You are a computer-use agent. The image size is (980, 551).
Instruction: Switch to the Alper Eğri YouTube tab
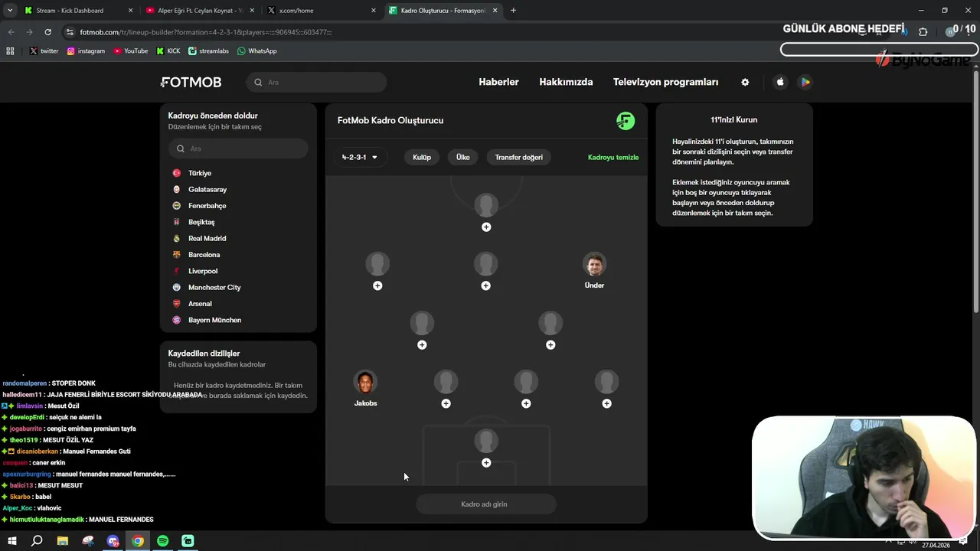198,11
